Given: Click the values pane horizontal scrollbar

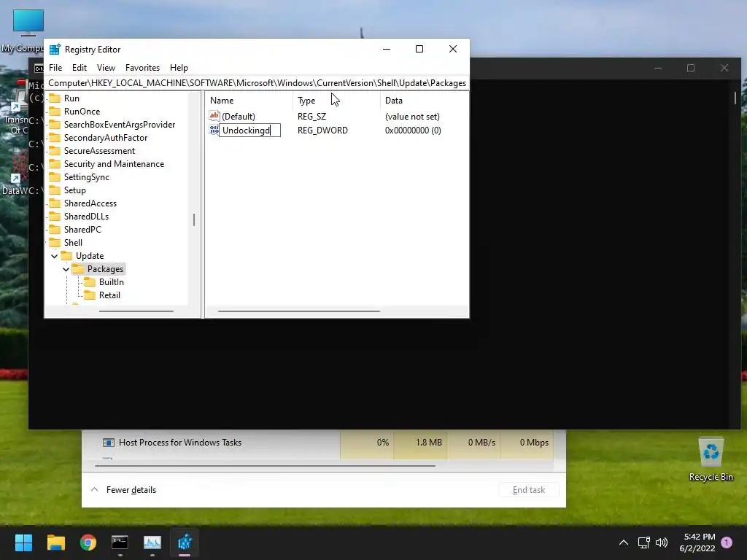Looking at the screenshot, I should [x=298, y=311].
